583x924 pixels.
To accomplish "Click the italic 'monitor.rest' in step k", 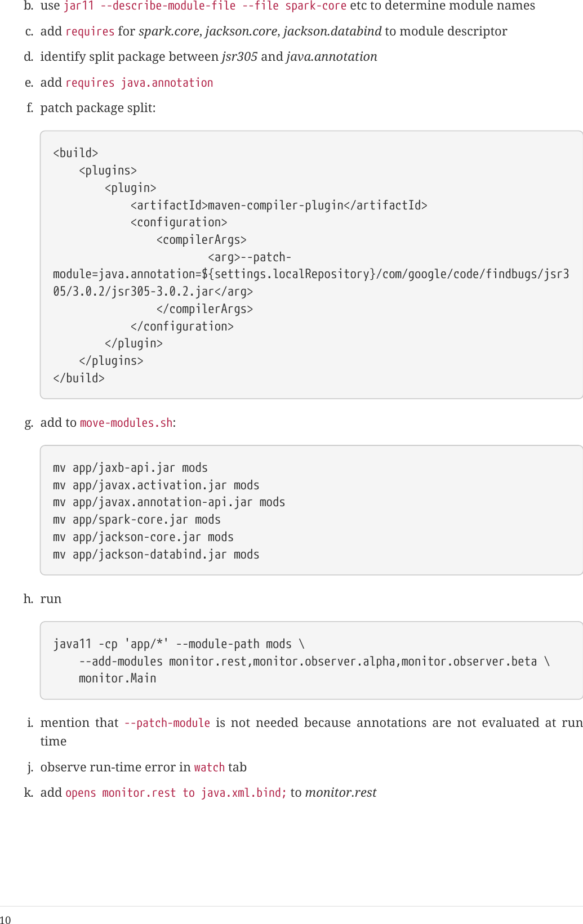I will [341, 793].
